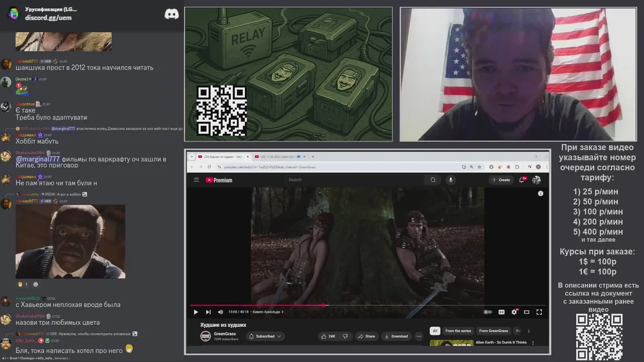The height and width of the screenshot is (362, 644).
Task: Click the YouTube search magnifier button
Action: click(433, 180)
